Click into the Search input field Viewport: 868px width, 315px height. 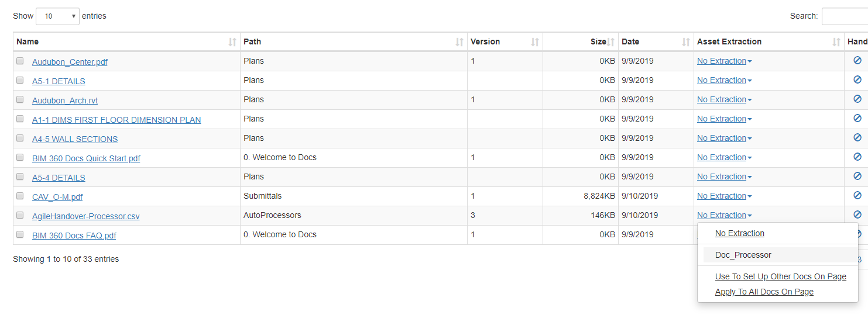point(845,16)
